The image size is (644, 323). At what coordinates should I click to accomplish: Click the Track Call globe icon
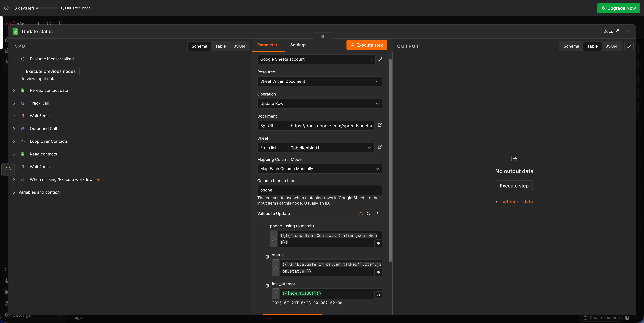pyautogui.click(x=23, y=103)
